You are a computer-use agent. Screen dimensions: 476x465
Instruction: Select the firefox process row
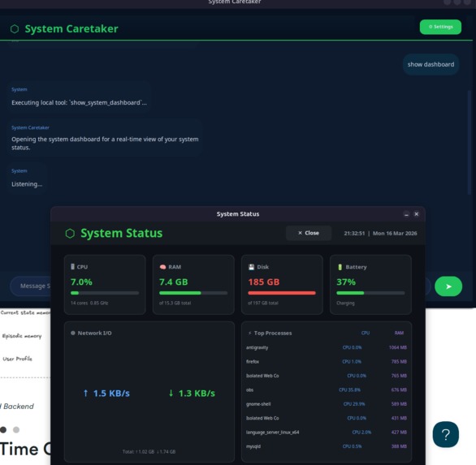coord(327,362)
